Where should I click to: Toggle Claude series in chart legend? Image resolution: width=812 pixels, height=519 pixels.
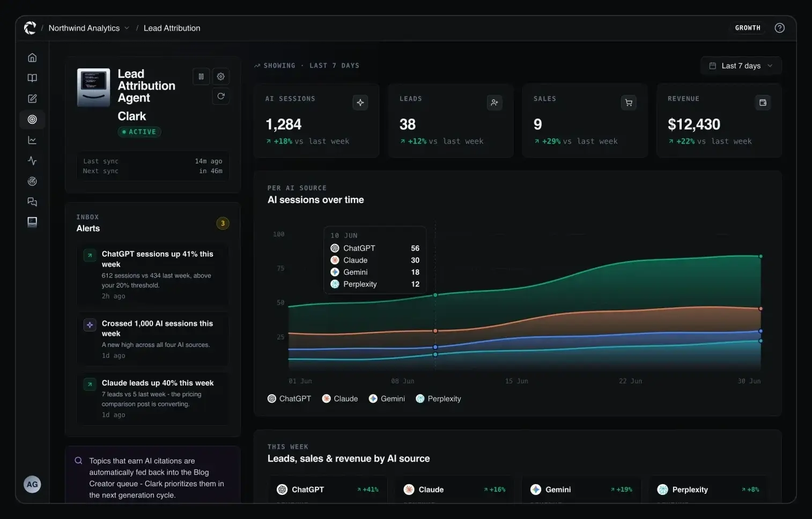coord(340,398)
